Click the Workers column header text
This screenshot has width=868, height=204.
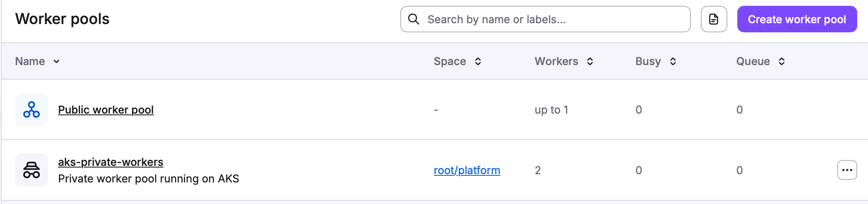[556, 61]
